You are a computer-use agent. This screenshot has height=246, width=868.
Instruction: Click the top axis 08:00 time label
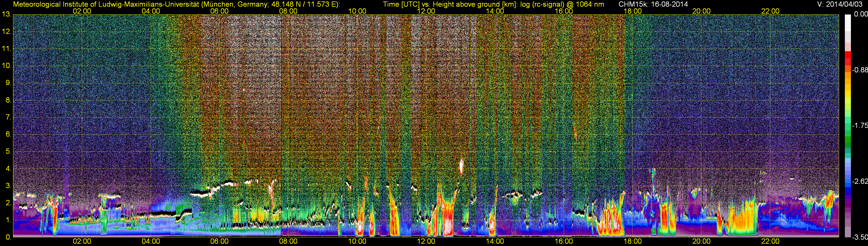pyautogui.click(x=288, y=11)
